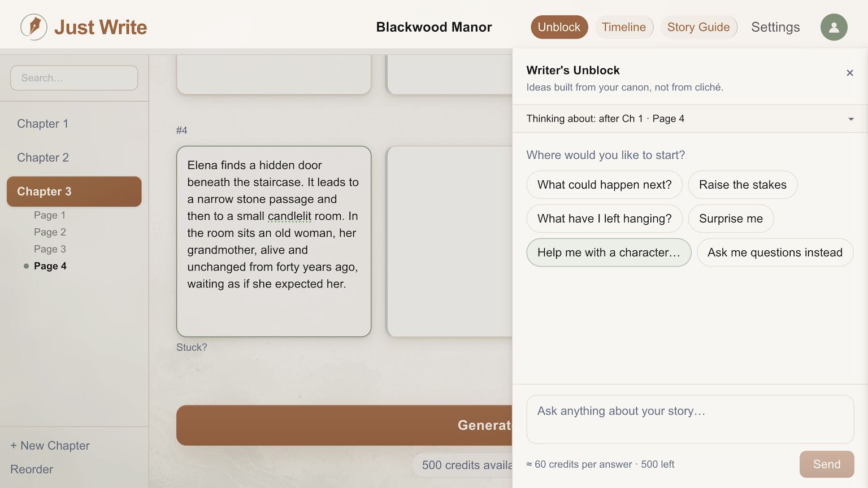Image resolution: width=868 pixels, height=488 pixels.
Task: Choose 'Help me with a character…'
Action: 609,252
